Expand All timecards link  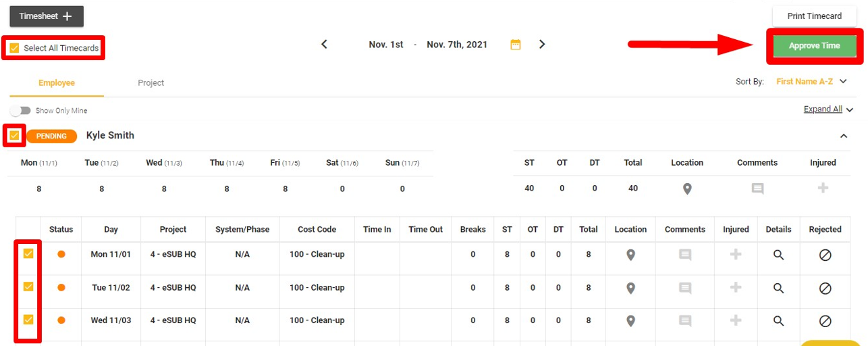point(823,109)
